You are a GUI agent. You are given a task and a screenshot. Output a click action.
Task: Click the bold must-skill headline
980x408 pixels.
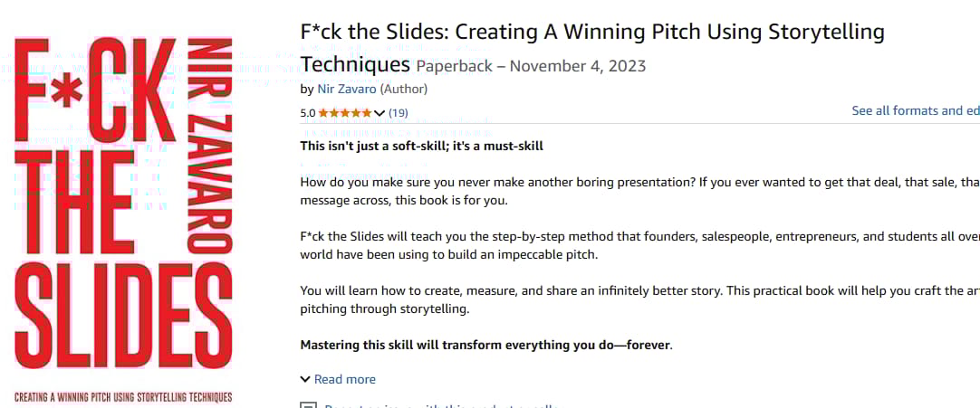[421, 146]
